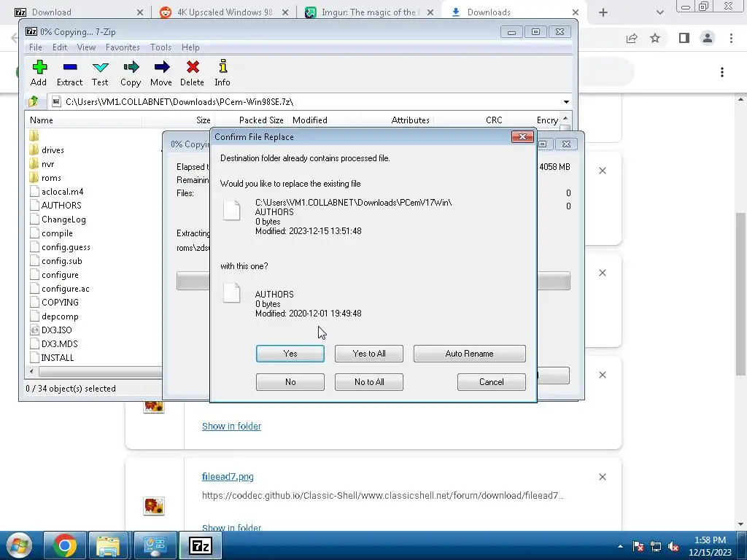Sort by CRC column header
The image size is (747, 560).
point(470,120)
